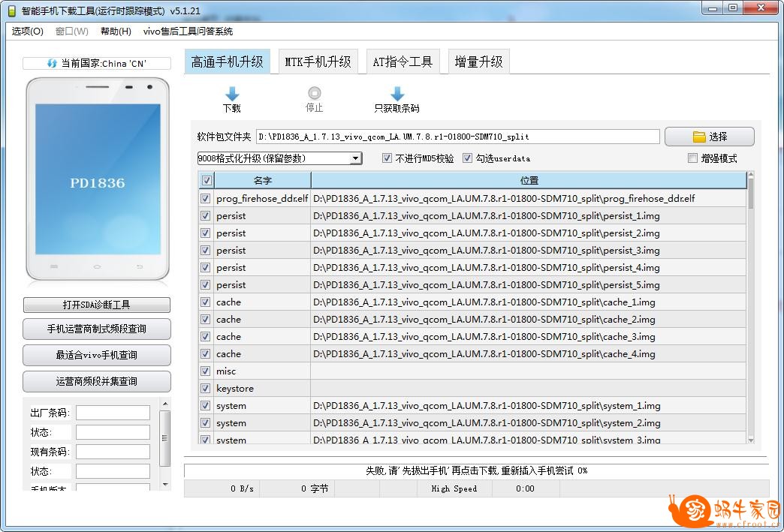Open the 选项(O) menu
Screen dimensions: 784x532
tap(28, 32)
